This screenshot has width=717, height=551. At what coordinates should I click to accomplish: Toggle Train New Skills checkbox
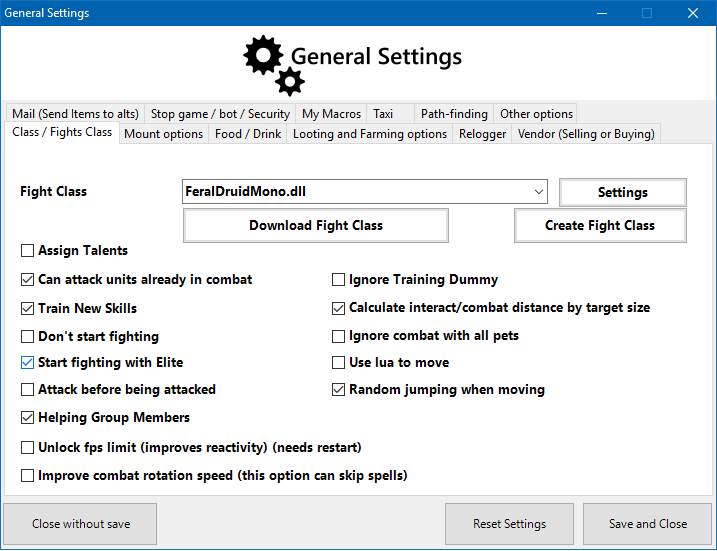pyautogui.click(x=28, y=308)
